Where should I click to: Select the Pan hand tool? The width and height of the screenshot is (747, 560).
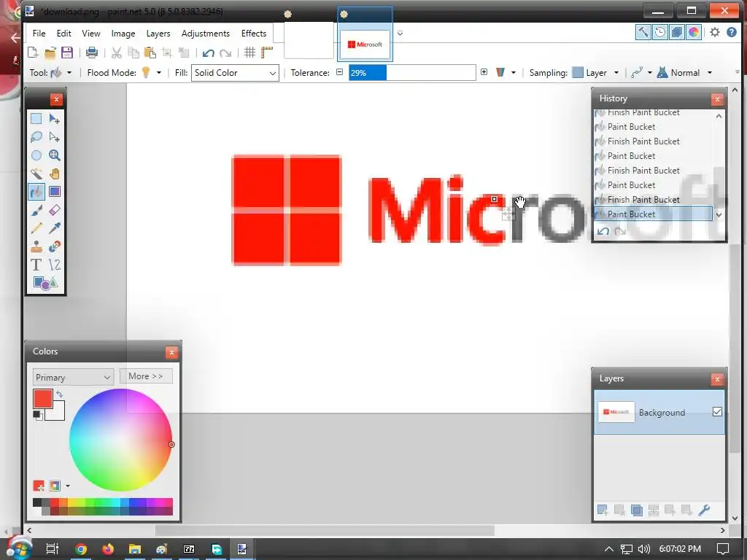(54, 174)
